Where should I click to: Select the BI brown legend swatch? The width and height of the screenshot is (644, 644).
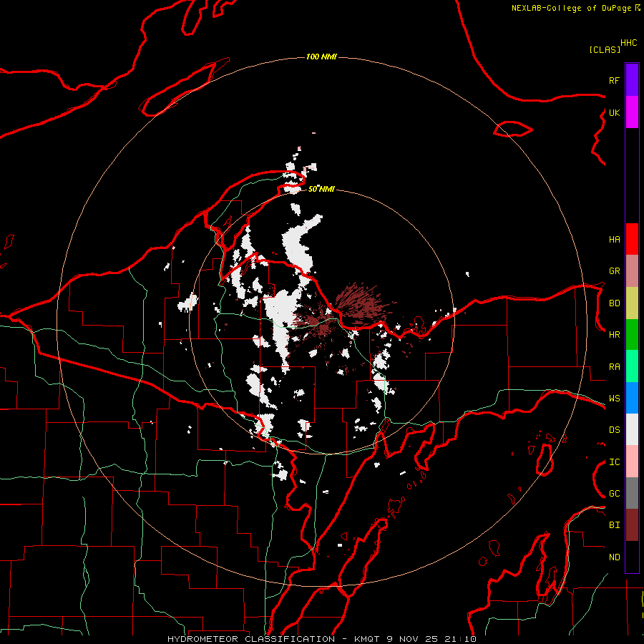[x=632, y=525]
